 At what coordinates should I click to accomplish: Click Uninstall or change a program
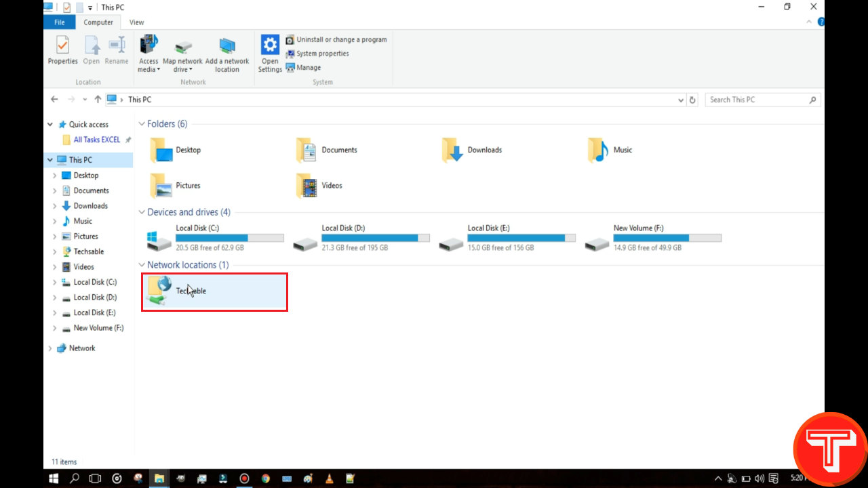click(336, 39)
